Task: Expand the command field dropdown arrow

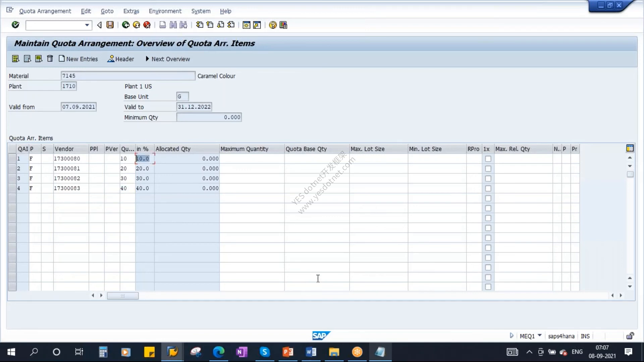Action: click(87, 25)
